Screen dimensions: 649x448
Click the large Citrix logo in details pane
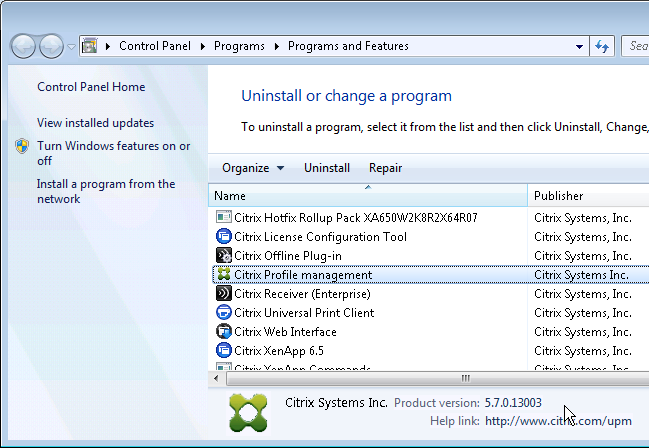pyautogui.click(x=248, y=413)
